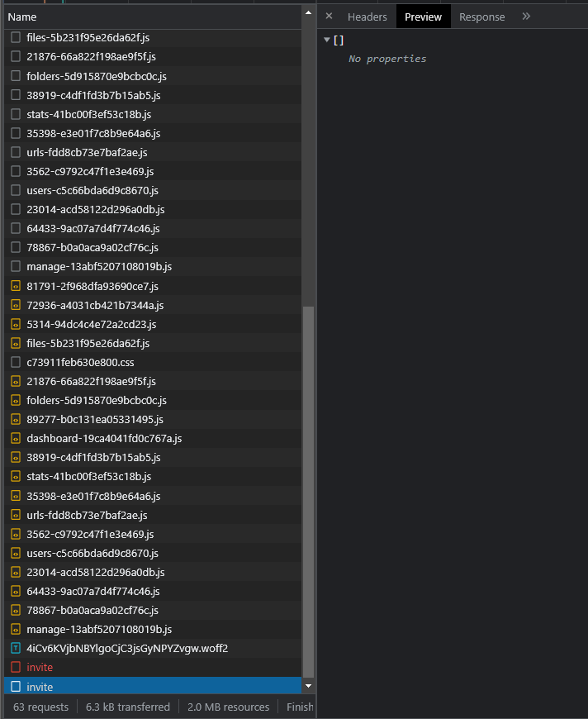Screen dimensions: 588x719
Task: Click document icon of highlighted invite request
Action: (16, 687)
